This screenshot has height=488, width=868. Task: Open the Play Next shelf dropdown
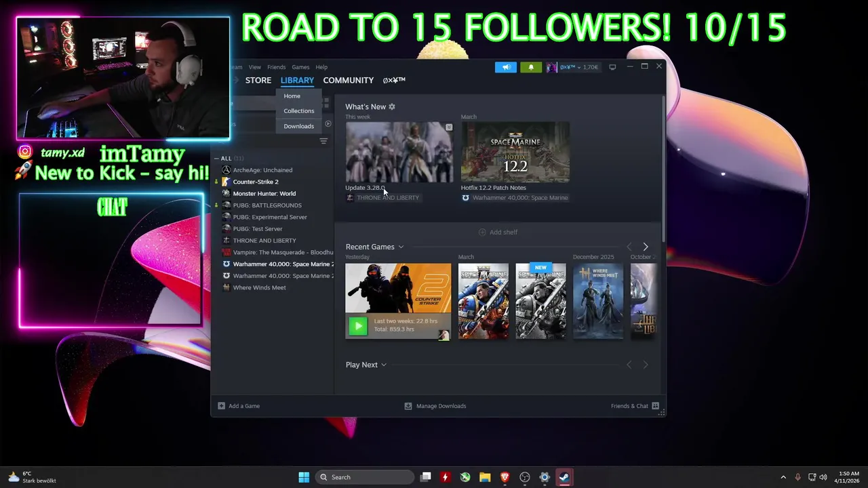click(x=384, y=365)
